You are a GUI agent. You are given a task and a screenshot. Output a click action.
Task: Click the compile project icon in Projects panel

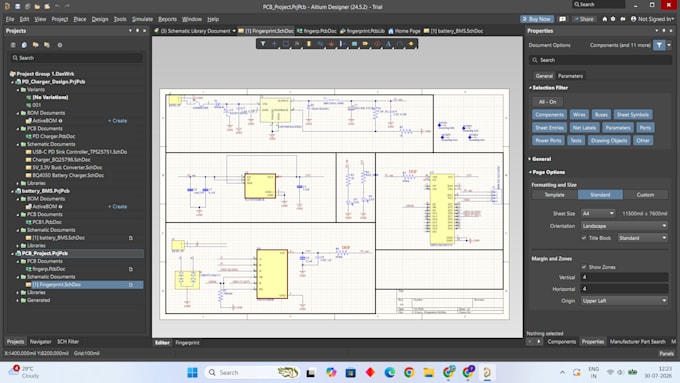click(x=24, y=45)
